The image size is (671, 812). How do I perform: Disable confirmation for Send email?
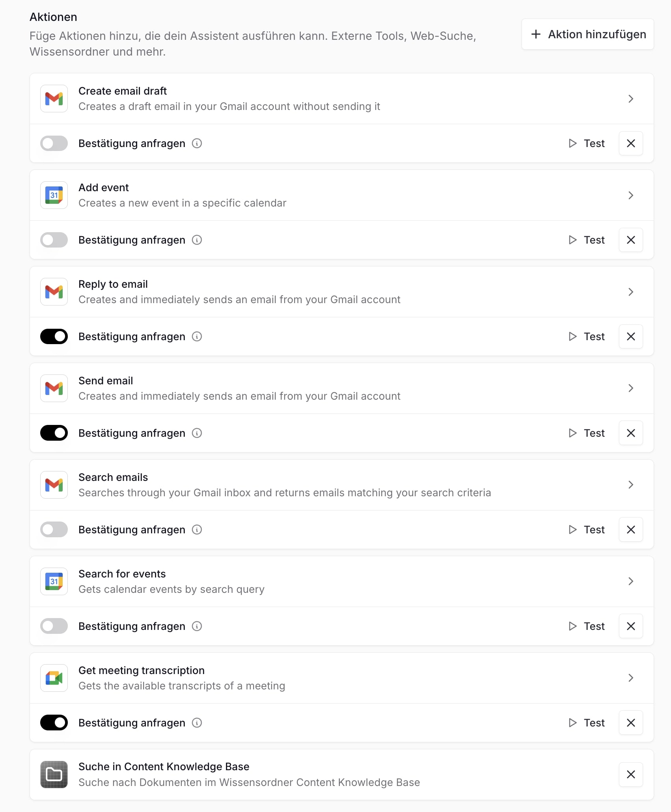click(54, 433)
